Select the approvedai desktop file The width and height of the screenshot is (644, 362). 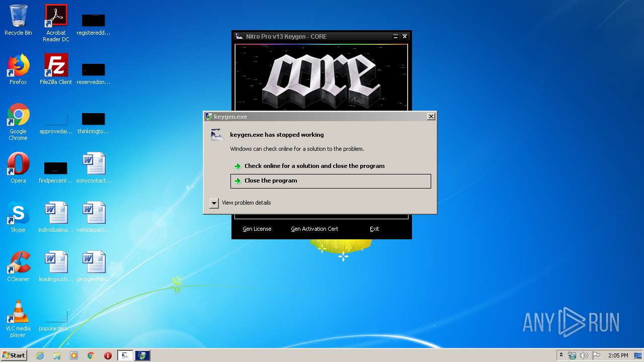(x=56, y=123)
